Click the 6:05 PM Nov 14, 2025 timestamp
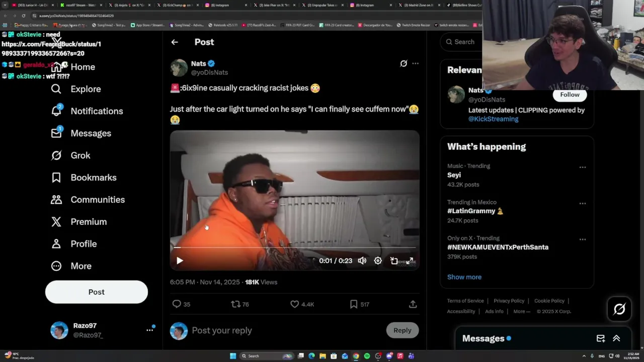Viewport: 644px width, 362px height. pos(205,282)
